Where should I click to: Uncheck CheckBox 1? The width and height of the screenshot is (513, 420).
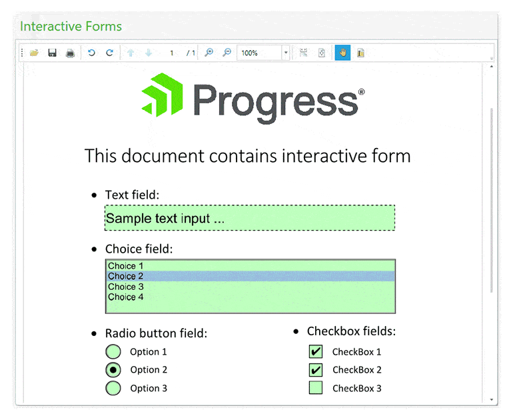(316, 351)
